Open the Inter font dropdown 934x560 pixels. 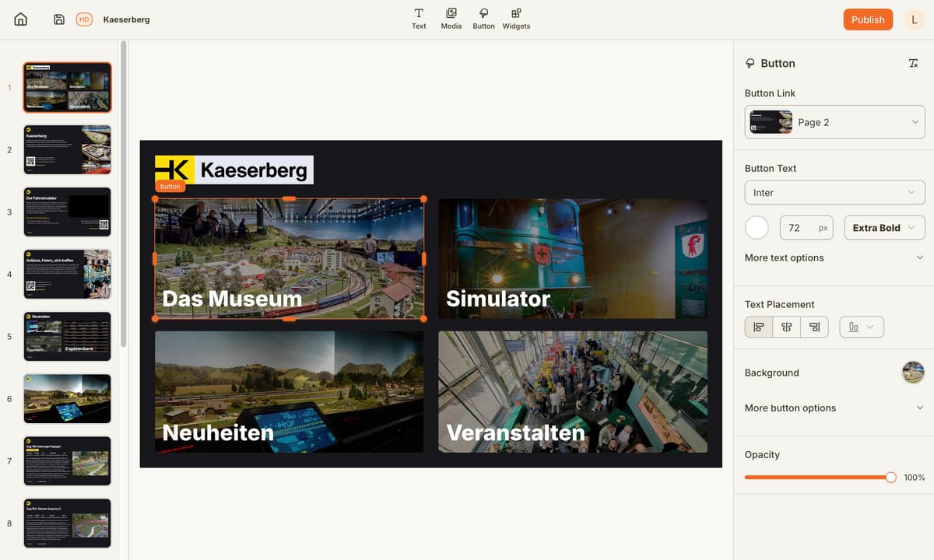pyautogui.click(x=834, y=192)
